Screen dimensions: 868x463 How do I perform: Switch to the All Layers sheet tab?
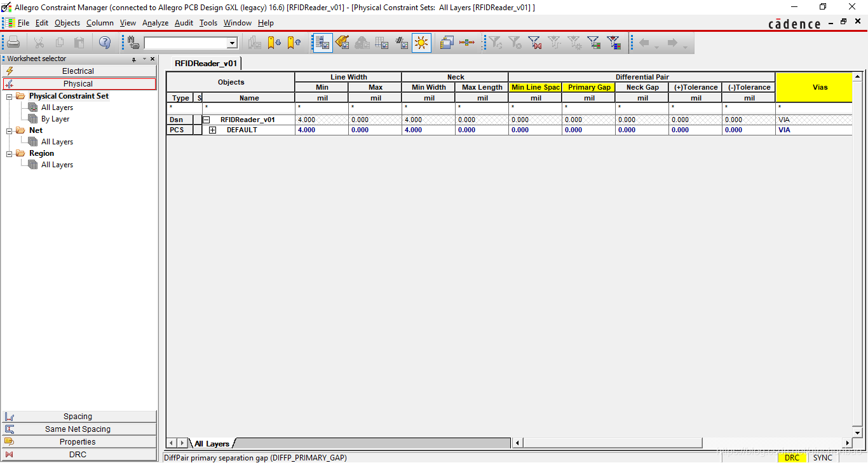[x=212, y=443]
